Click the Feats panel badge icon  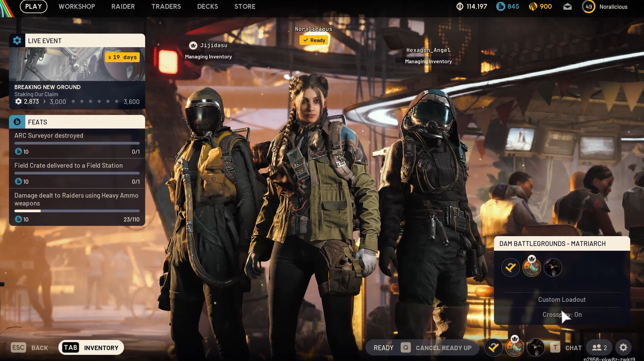click(17, 122)
